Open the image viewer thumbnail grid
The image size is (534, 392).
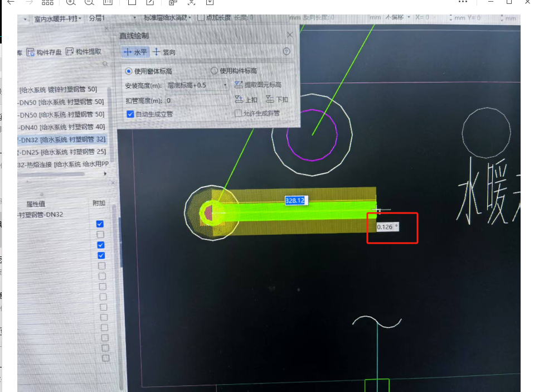coord(47,2)
